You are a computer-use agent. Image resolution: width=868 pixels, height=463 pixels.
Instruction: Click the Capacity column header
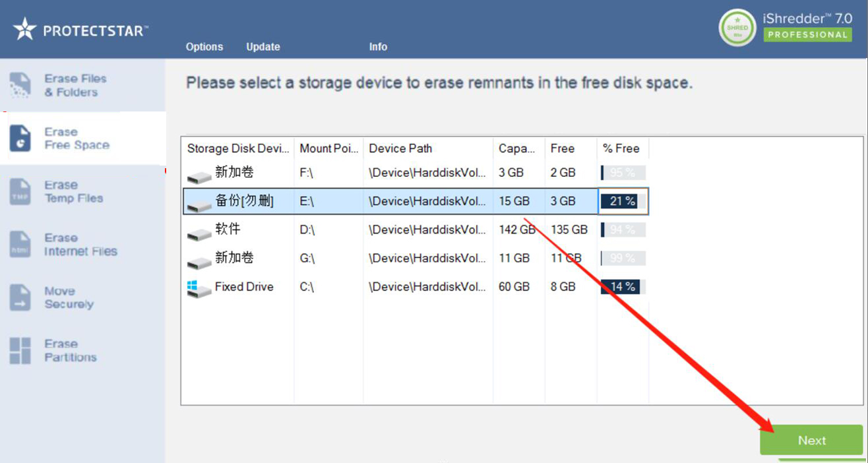(518, 148)
